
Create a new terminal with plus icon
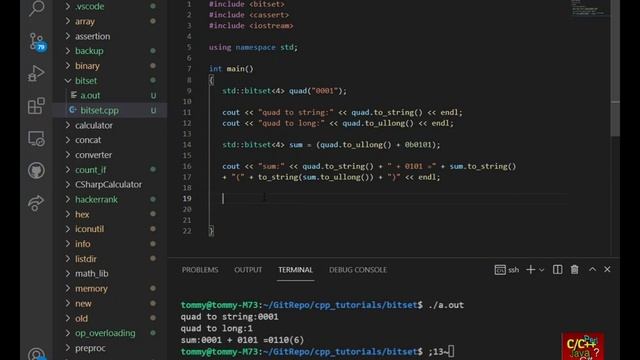point(530,270)
